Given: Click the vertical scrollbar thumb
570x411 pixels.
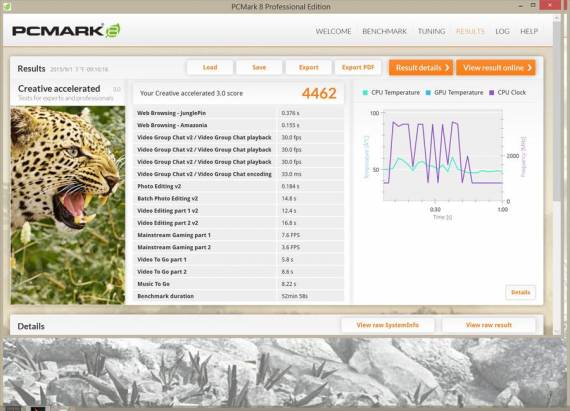Looking at the screenshot, I should [557, 111].
